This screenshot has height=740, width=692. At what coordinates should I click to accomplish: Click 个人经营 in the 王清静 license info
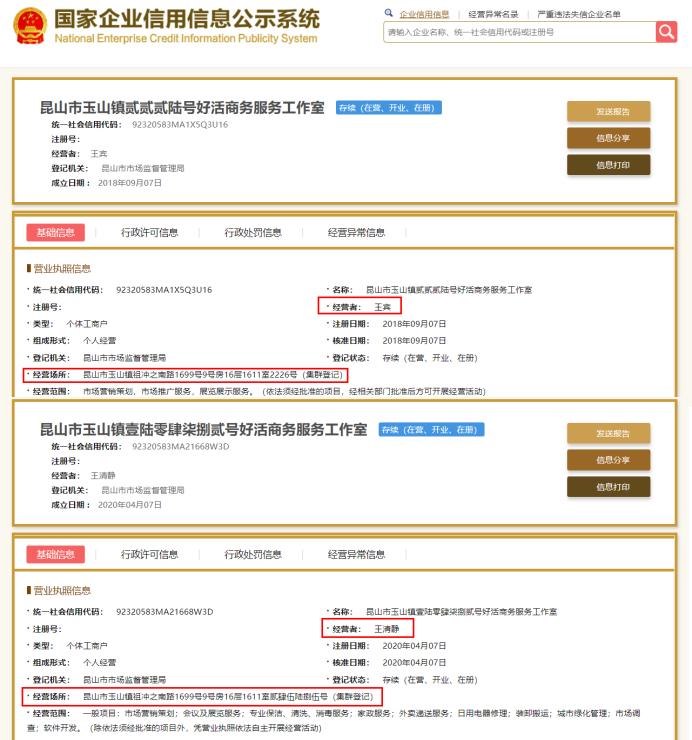(x=100, y=663)
